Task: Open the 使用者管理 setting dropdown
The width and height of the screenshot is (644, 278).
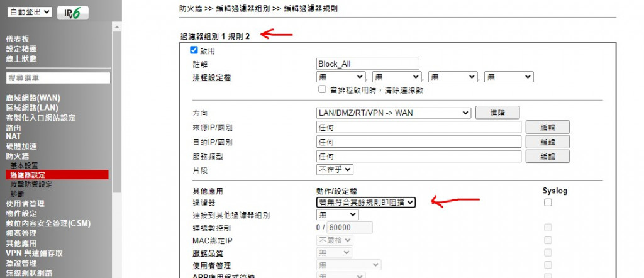Action: 348,265
